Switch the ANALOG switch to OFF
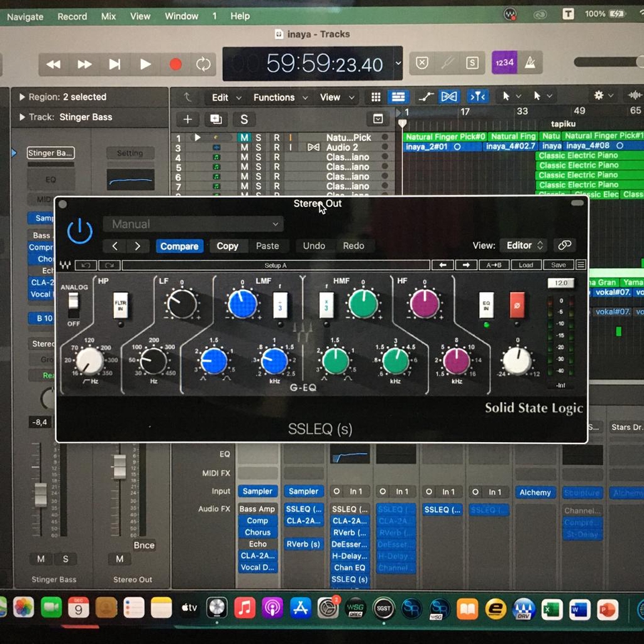Viewport: 644px width, 644px height. [x=73, y=314]
